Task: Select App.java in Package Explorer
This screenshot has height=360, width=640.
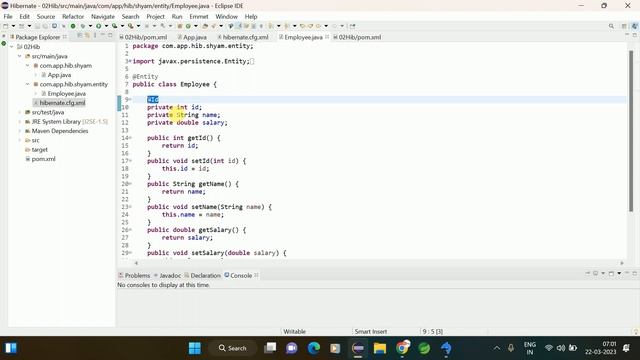Action: (59, 75)
